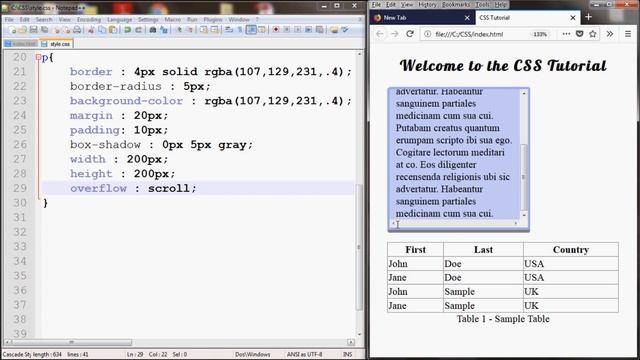640x360 pixels.
Task: Open the File menu in Notepad++
Action: 9,20
